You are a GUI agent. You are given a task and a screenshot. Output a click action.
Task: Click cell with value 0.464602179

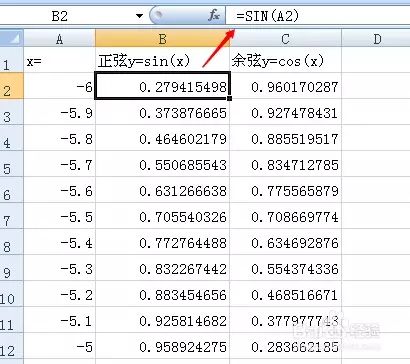point(162,138)
